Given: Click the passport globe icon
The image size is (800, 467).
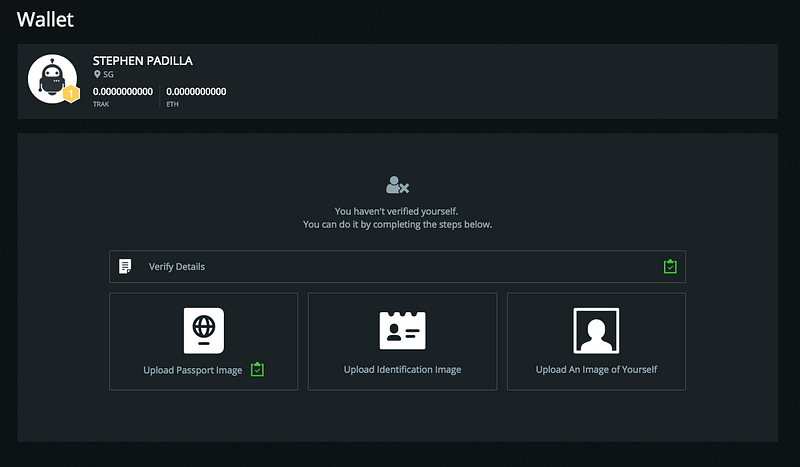Looking at the screenshot, I should [x=204, y=330].
